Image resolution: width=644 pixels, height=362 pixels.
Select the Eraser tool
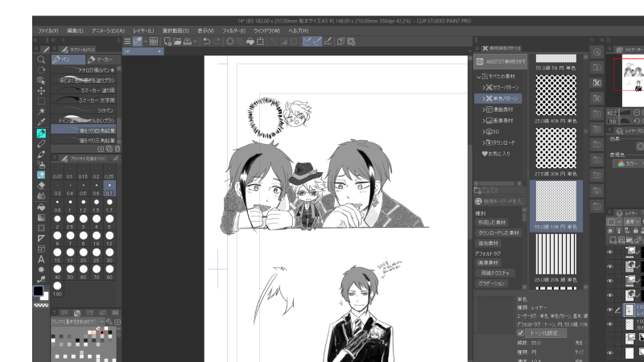coord(41,186)
